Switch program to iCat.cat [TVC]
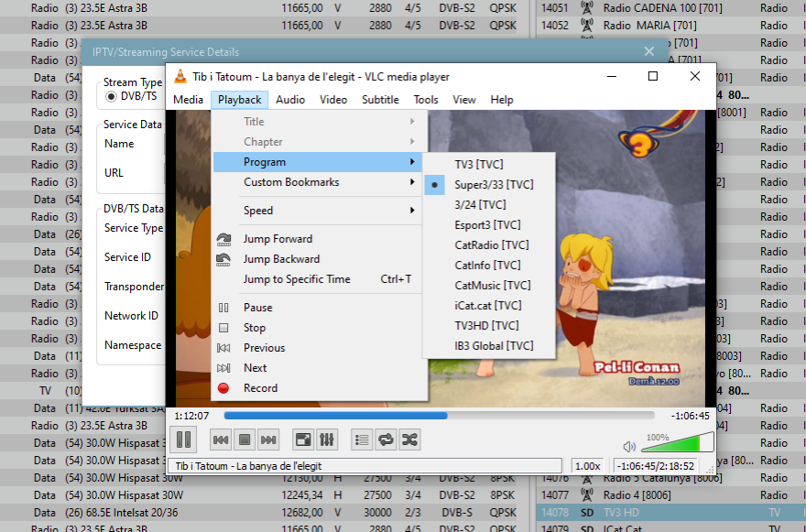 (488, 305)
